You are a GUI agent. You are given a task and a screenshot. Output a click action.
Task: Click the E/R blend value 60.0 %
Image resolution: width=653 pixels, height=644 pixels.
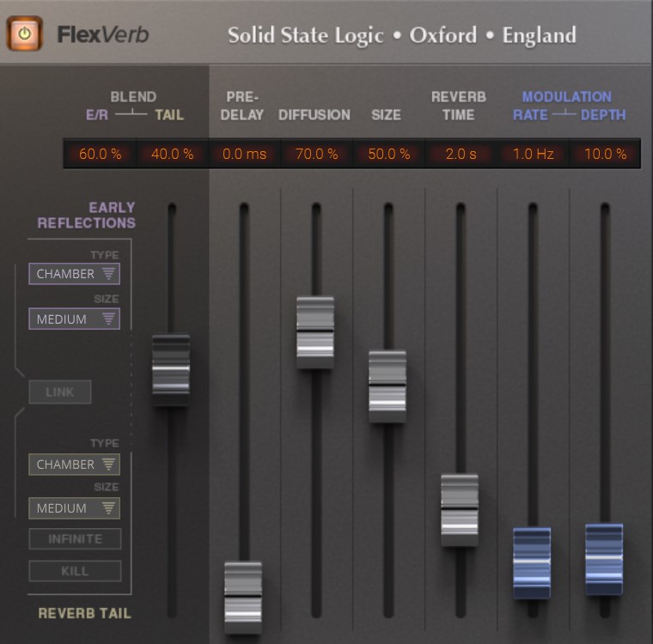[x=100, y=155]
